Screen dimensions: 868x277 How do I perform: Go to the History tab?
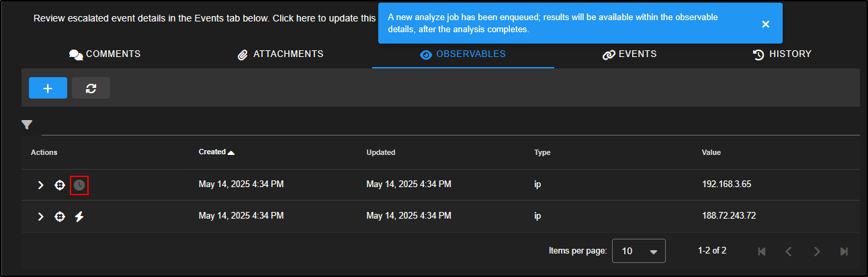pyautogui.click(x=782, y=54)
